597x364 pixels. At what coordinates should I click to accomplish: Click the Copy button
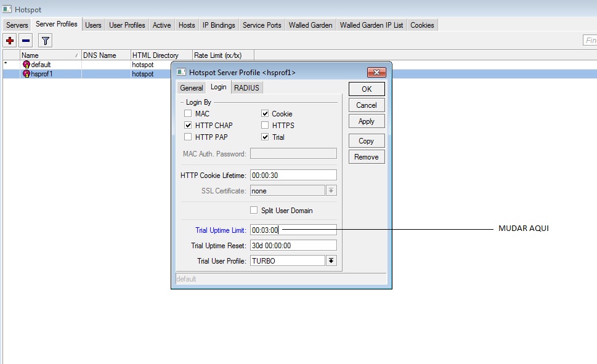[367, 141]
